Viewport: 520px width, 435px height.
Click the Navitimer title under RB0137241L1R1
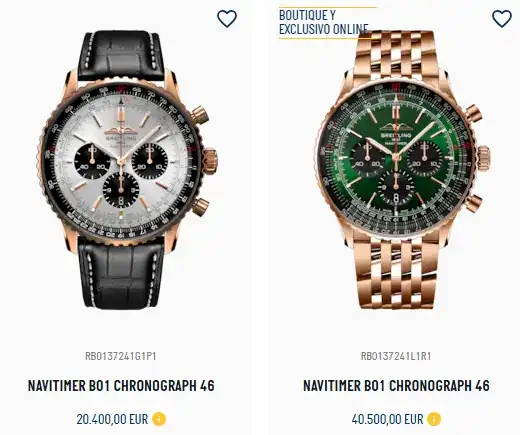pos(396,386)
